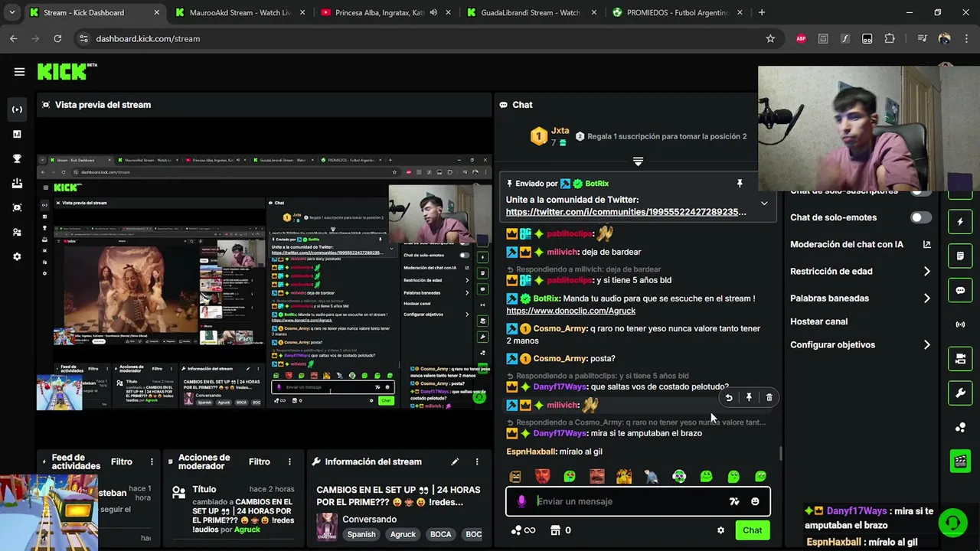Click the broadcast signal icon in right sidebar
Image resolution: width=980 pixels, height=551 pixels.
click(960, 324)
